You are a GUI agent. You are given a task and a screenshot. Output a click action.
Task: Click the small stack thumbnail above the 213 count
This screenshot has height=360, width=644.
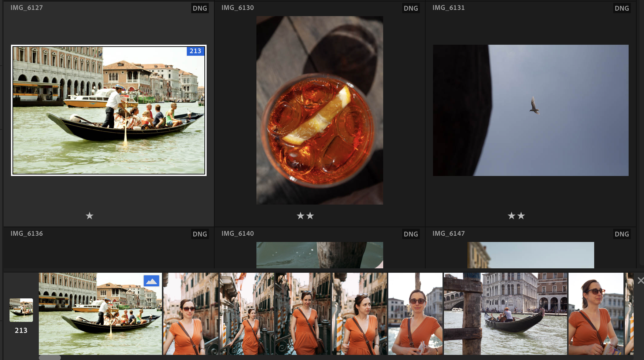21,310
